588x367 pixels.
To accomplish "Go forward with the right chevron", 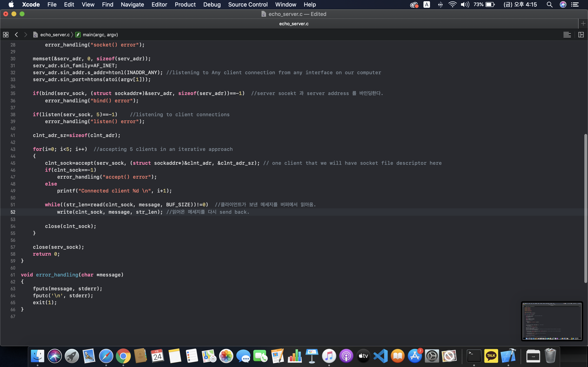I will click(x=26, y=35).
